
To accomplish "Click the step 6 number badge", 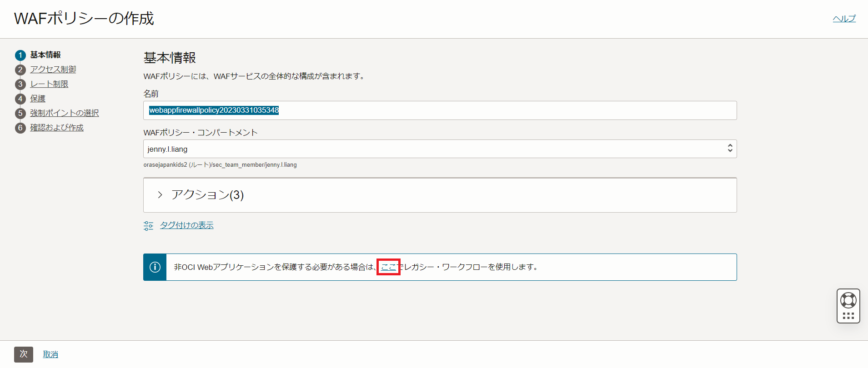I will (20, 128).
